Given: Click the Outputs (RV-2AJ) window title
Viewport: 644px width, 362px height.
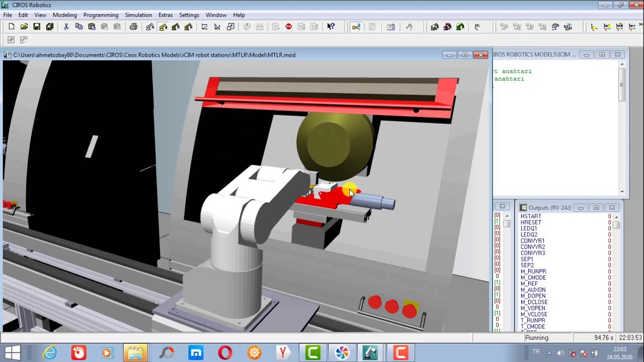Looking at the screenshot, I should [550, 208].
